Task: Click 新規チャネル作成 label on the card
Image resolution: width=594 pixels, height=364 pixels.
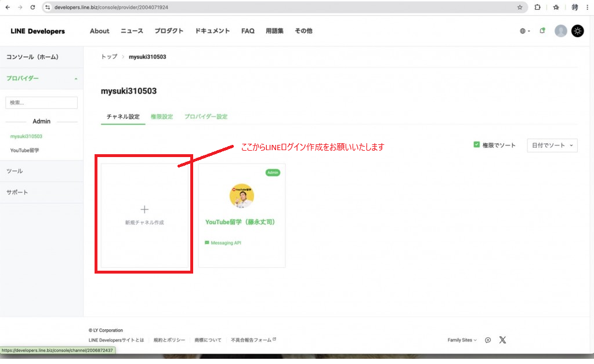Action: pyautogui.click(x=144, y=223)
